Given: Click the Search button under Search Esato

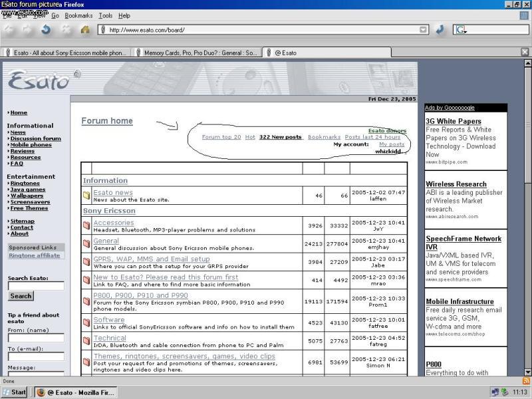Looking at the screenshot, I should 21,296.
